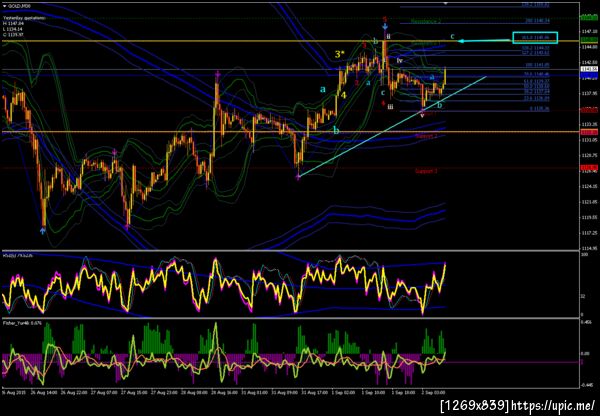
Task: Open the GOLD,M30 chart title dropdown triangle
Action: point(5,6)
